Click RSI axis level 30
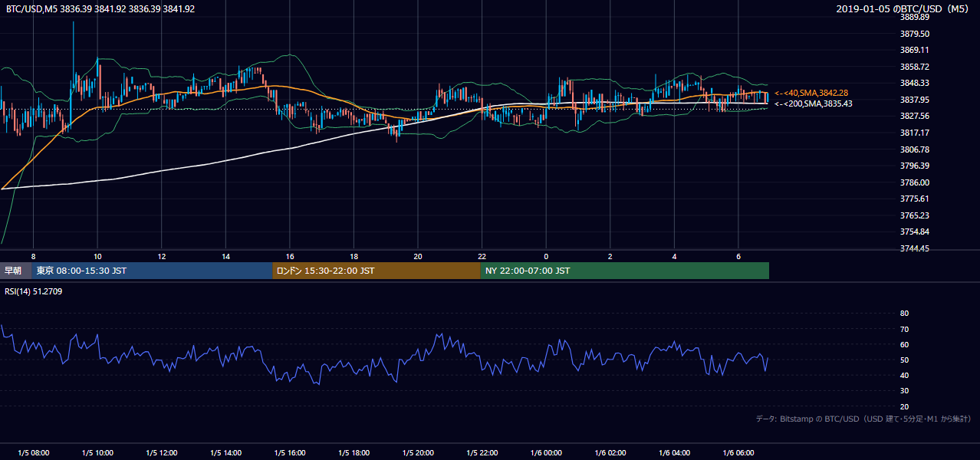This screenshot has width=980, height=460. 904,391
